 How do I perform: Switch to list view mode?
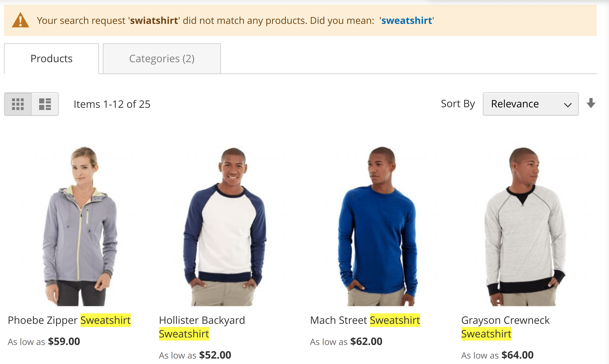45,104
